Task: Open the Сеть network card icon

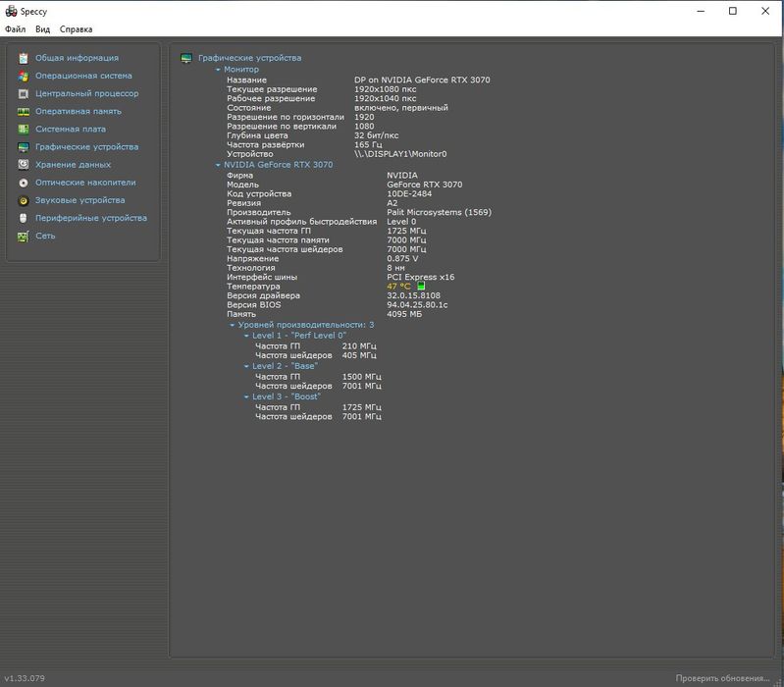Action: [24, 236]
